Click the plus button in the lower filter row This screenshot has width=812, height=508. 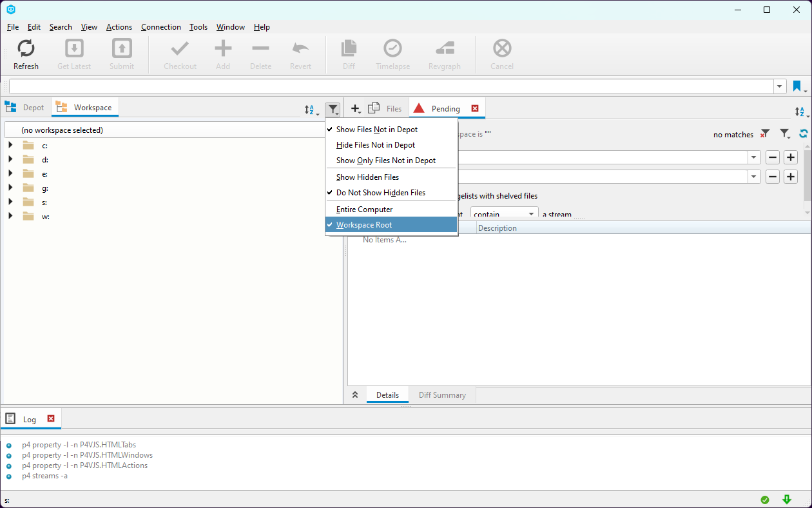pyautogui.click(x=791, y=177)
